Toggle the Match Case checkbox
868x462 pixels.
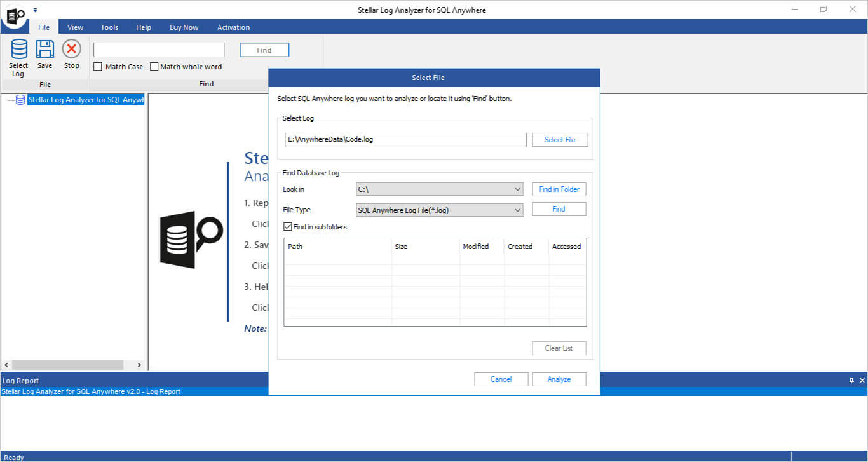[98, 67]
